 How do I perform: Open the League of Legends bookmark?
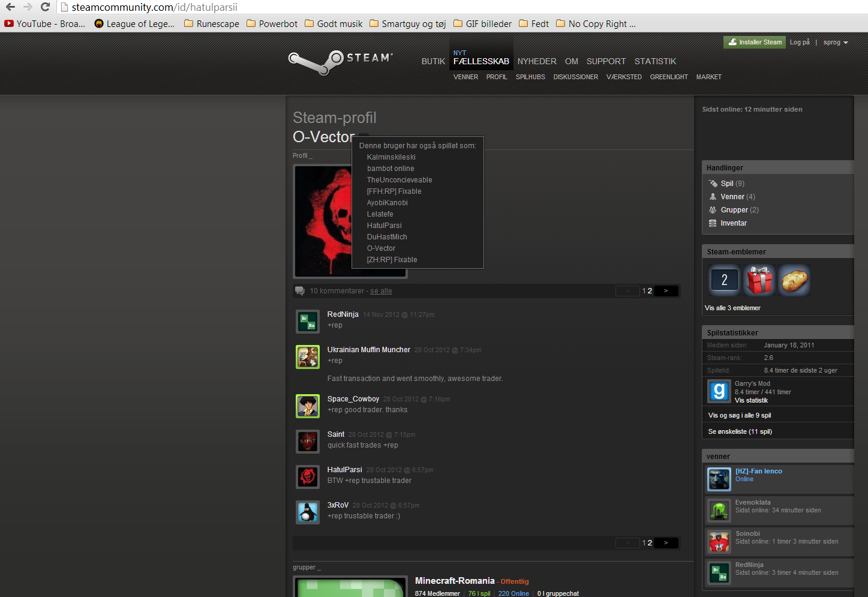click(135, 23)
